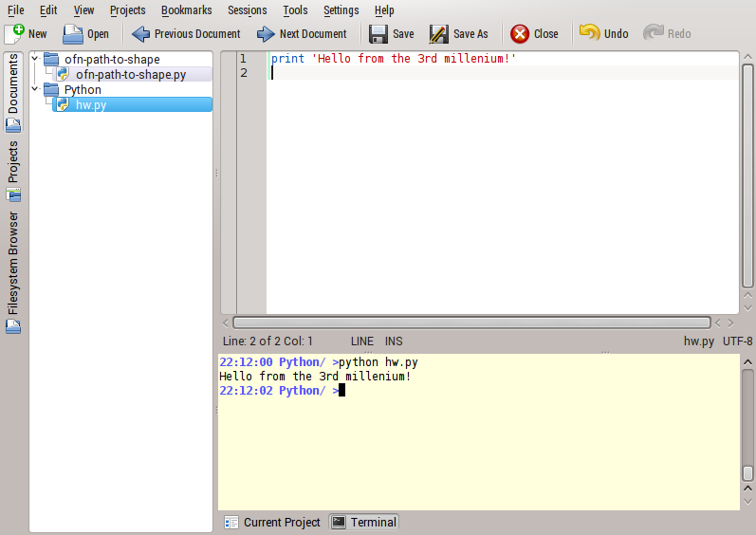Click 'Hello from the 3rd millenium!' terminal output
The image size is (756, 535).
pyautogui.click(x=315, y=376)
